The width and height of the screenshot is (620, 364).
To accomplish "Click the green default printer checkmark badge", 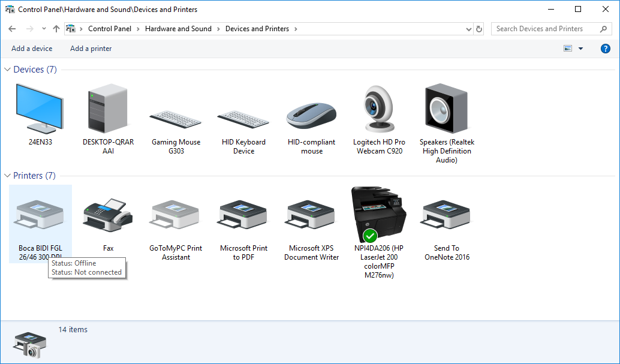I will [370, 236].
